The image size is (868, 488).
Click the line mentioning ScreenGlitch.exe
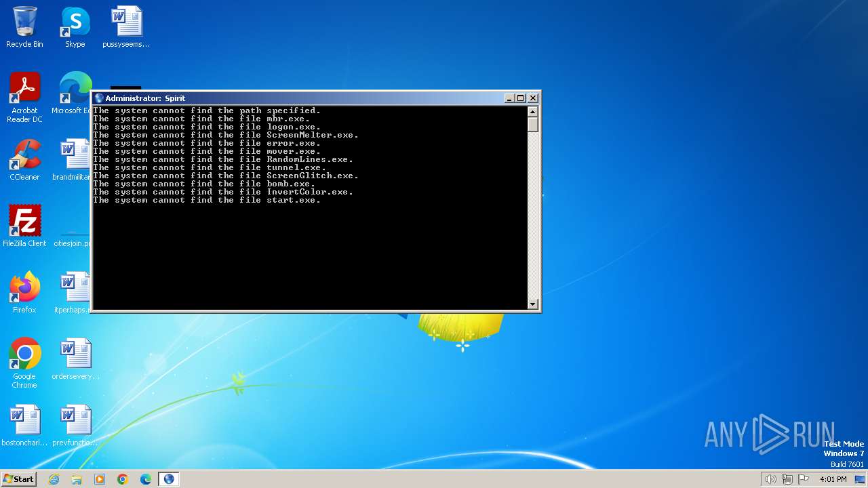(226, 176)
